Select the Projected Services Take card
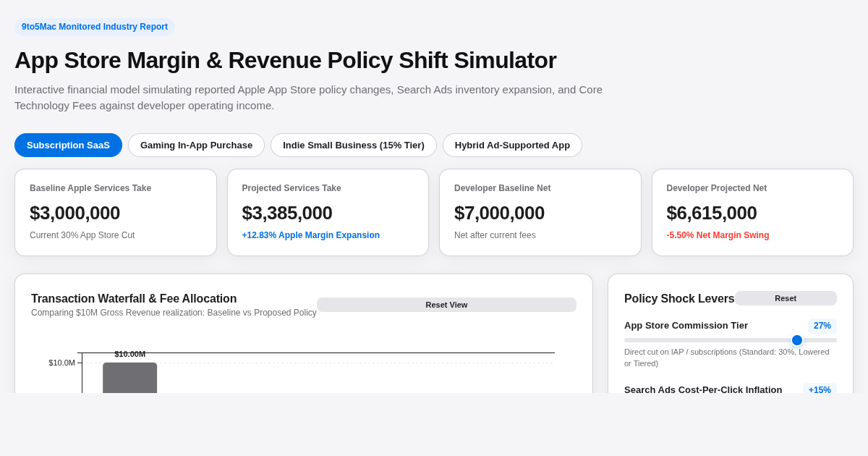The height and width of the screenshot is (456, 868). [328, 212]
